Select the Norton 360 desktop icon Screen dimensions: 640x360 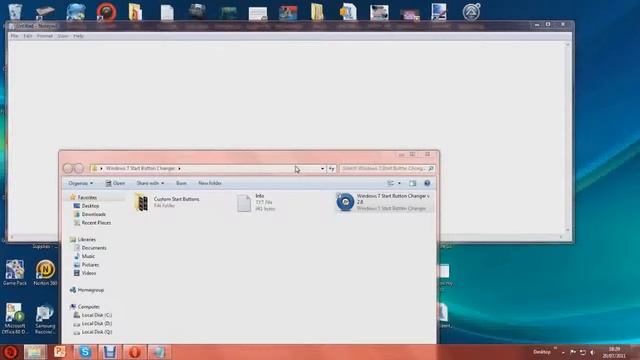[45, 272]
